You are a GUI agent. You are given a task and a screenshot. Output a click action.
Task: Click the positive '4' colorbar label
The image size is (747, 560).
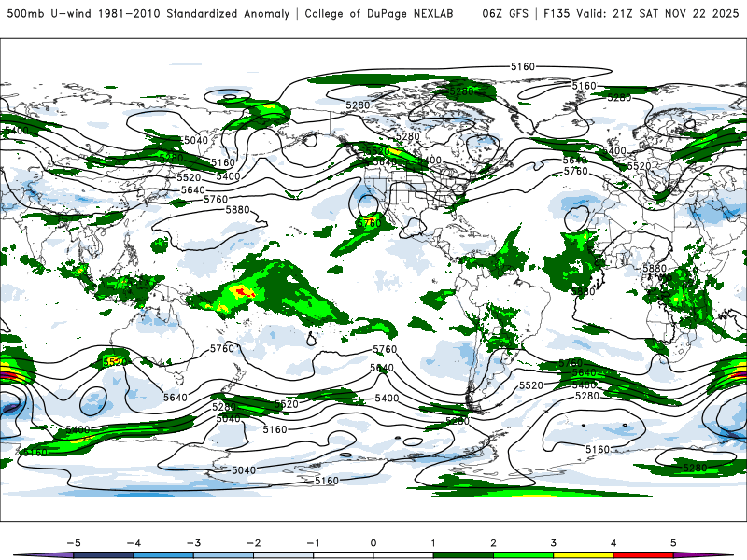[x=613, y=543]
